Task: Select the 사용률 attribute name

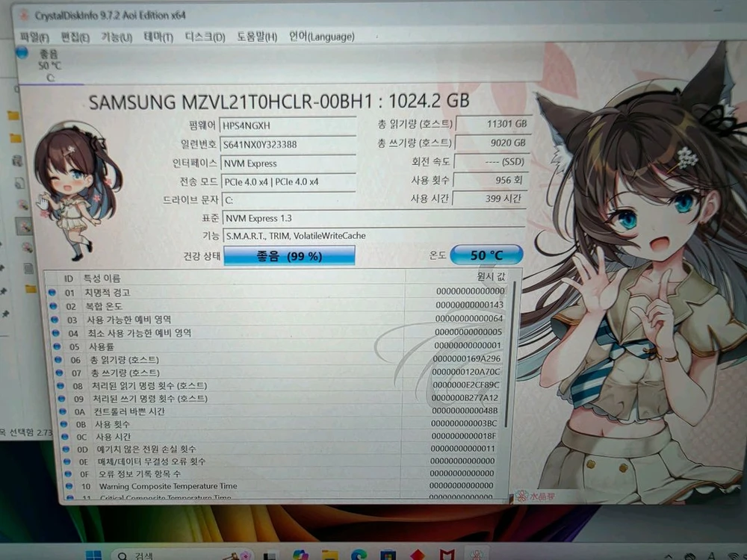Action: coord(101,346)
